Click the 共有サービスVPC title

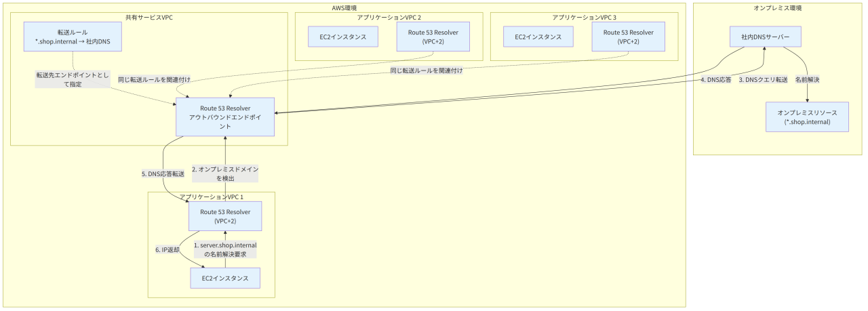click(x=149, y=17)
